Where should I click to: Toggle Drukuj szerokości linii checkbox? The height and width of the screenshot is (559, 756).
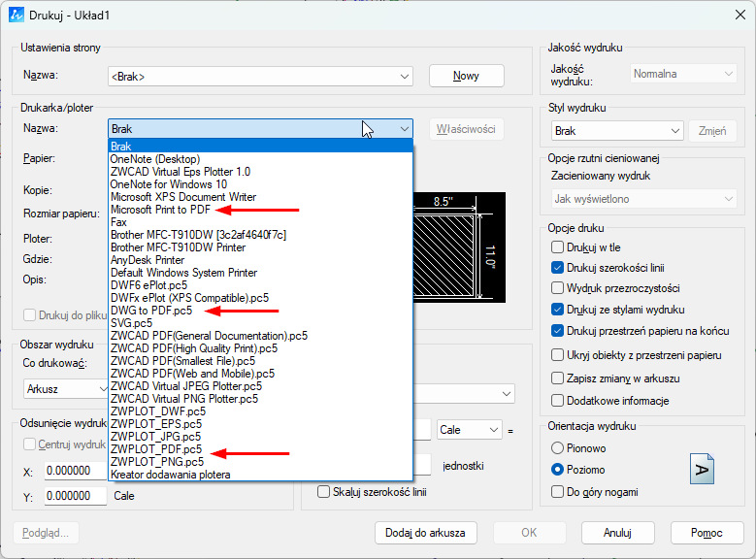pyautogui.click(x=558, y=268)
